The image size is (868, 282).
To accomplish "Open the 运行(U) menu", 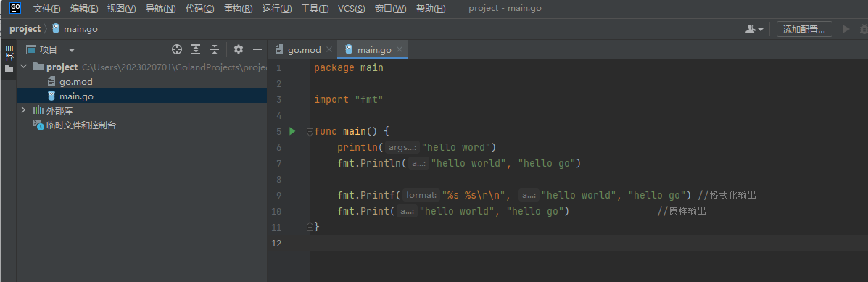I will [x=277, y=8].
